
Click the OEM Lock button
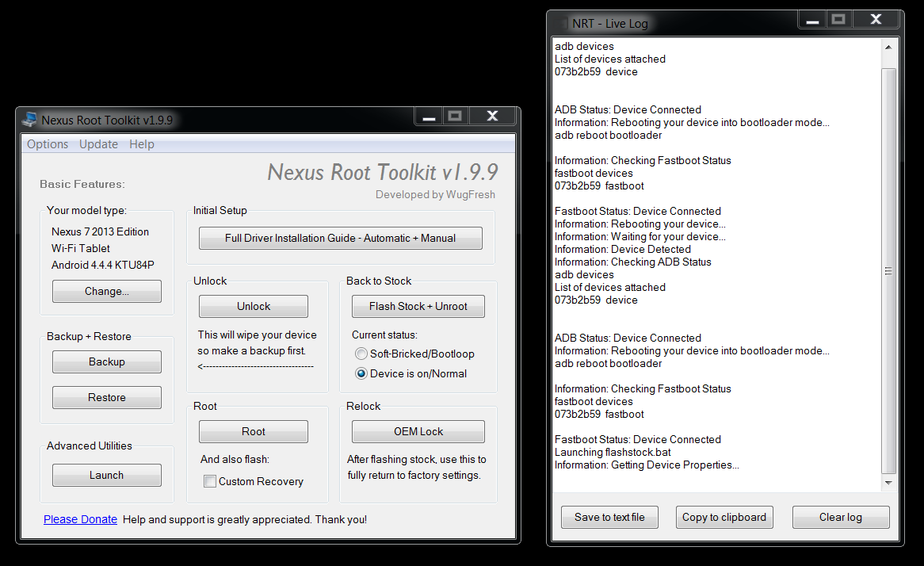[x=418, y=431]
